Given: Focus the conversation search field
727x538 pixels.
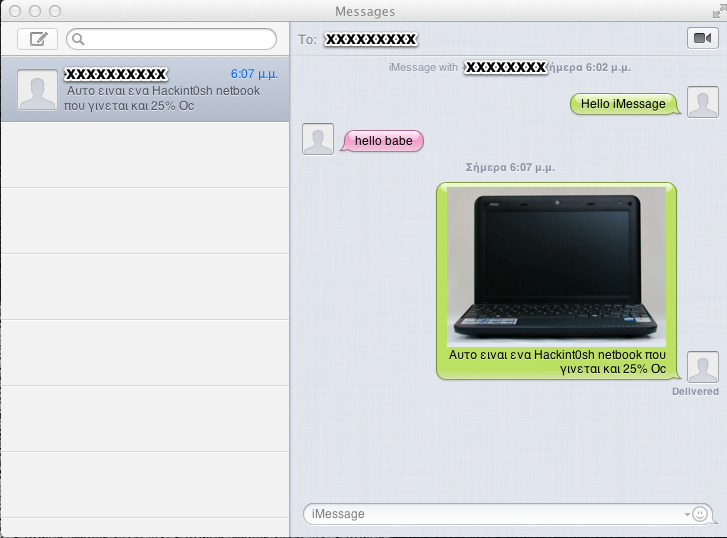Looking at the screenshot, I should coord(172,39).
